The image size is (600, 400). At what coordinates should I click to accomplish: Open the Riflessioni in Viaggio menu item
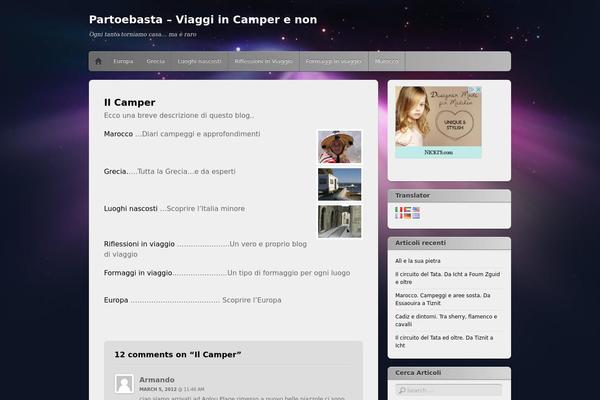point(264,61)
